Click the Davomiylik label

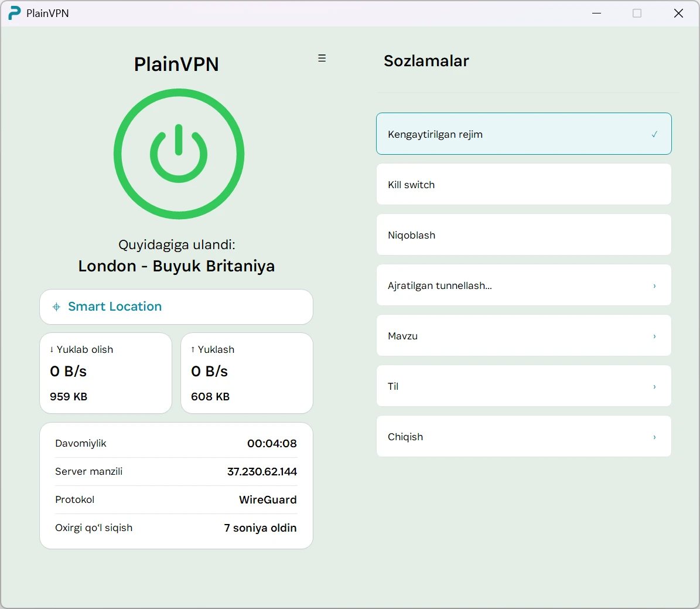[81, 443]
